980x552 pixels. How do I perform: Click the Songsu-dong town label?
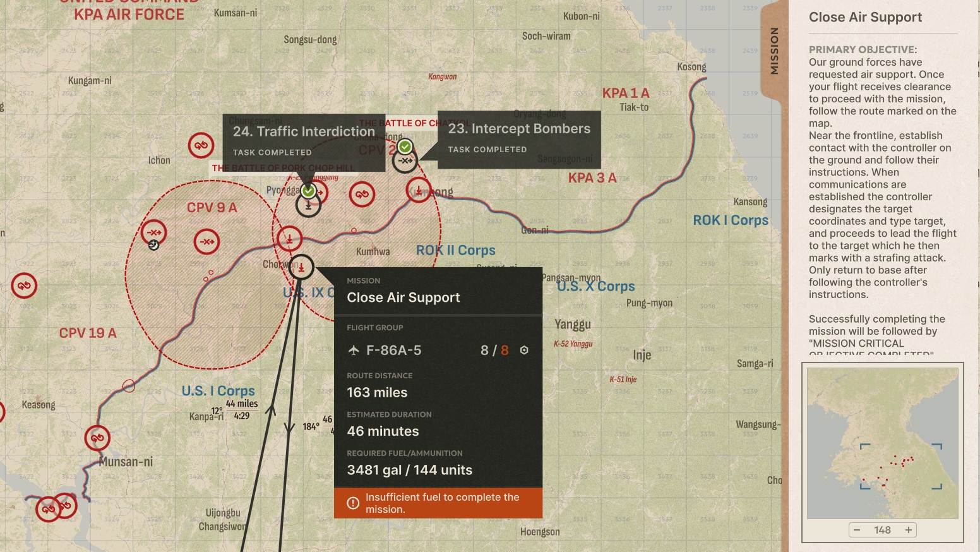(x=310, y=40)
